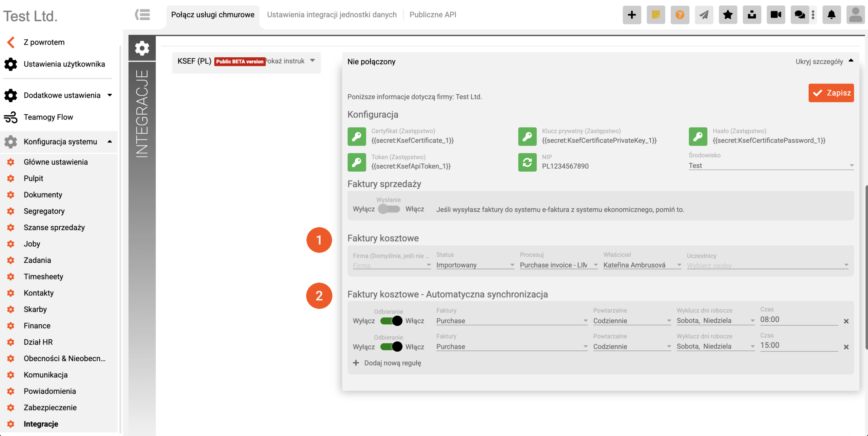
Task: Click the paper plane send icon
Action: [x=704, y=15]
